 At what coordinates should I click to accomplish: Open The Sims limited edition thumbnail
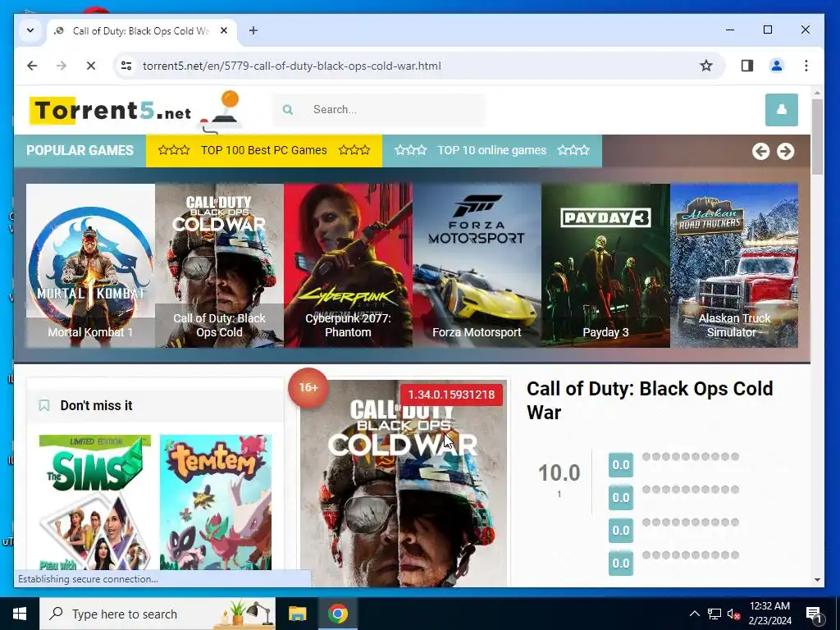pos(95,502)
